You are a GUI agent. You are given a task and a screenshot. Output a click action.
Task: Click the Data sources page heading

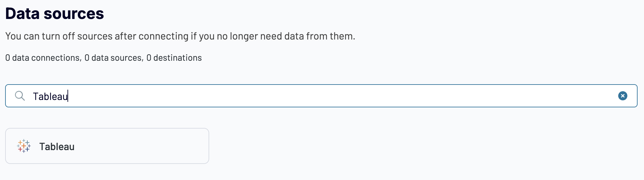coord(55,14)
